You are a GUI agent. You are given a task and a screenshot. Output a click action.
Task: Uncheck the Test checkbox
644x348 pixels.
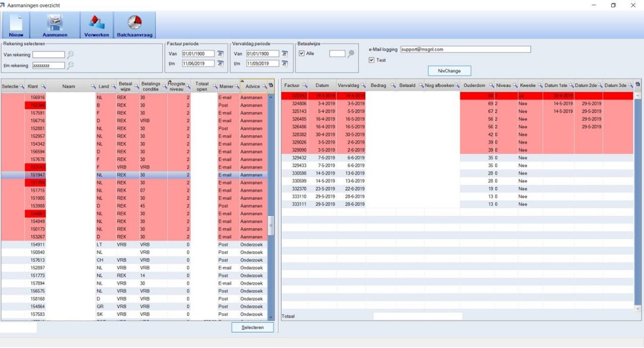click(x=371, y=60)
